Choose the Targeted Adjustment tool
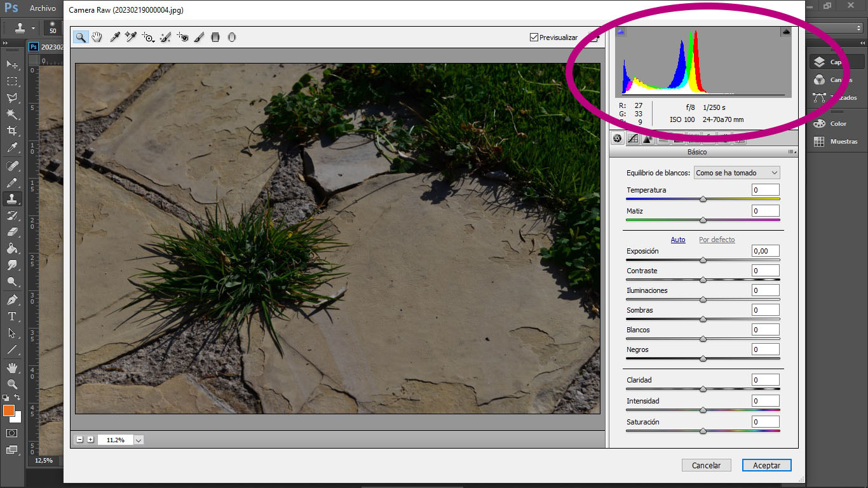The width and height of the screenshot is (868, 488). 148,37
